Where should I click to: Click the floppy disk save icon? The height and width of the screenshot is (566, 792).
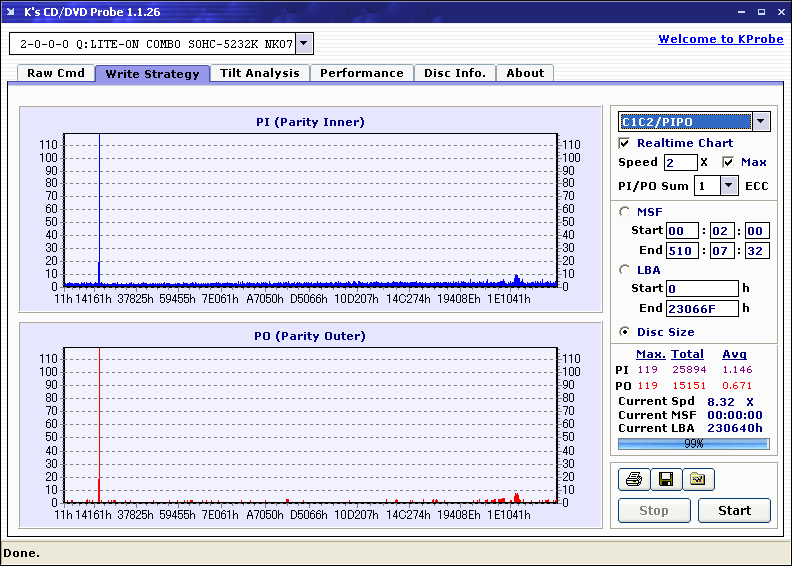pos(666,479)
